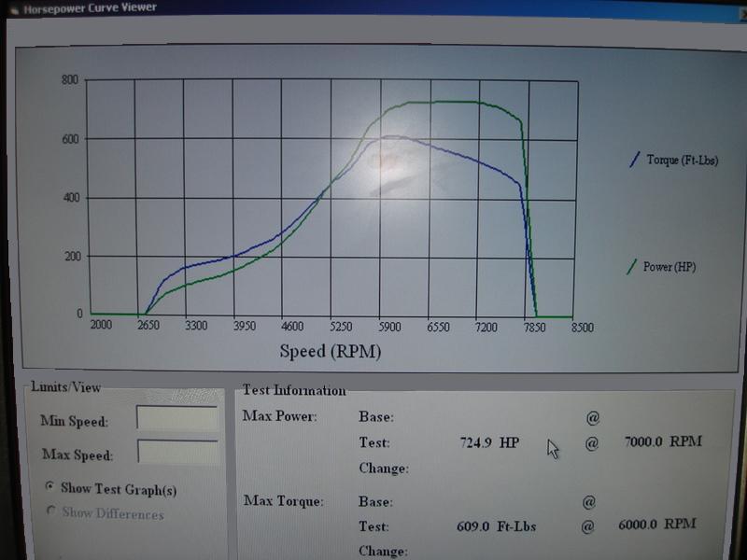Click the Power (HP) legend label
Image resolution: width=747 pixels, height=560 pixels.
669,267
